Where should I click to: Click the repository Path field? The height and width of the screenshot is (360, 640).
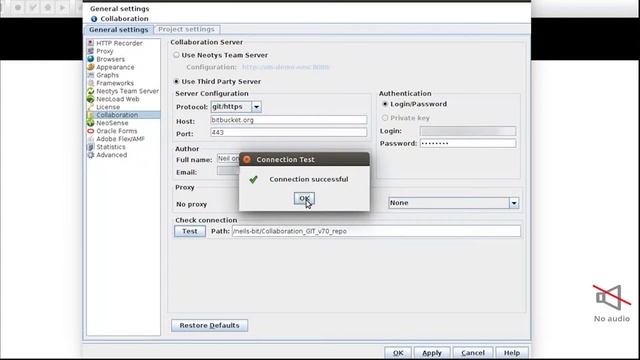(x=376, y=231)
